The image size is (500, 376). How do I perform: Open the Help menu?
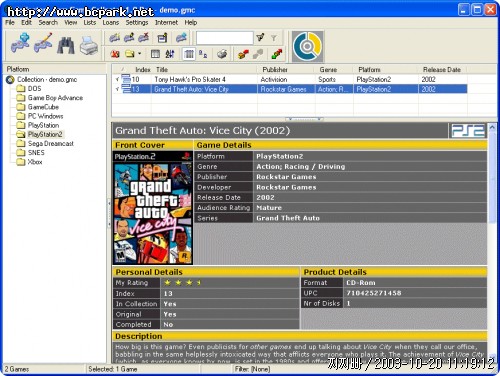point(191,23)
